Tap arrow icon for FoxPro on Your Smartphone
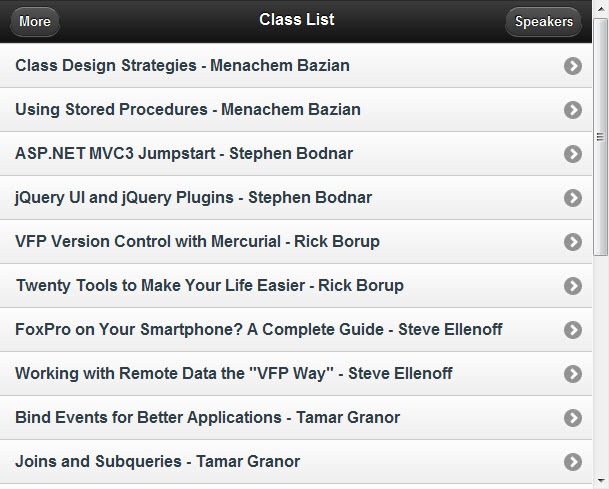Screen dimensions: 609x489 click(573, 330)
